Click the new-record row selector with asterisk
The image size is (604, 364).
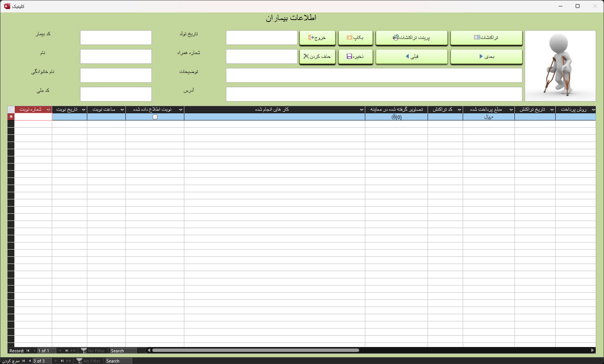pyautogui.click(x=11, y=117)
